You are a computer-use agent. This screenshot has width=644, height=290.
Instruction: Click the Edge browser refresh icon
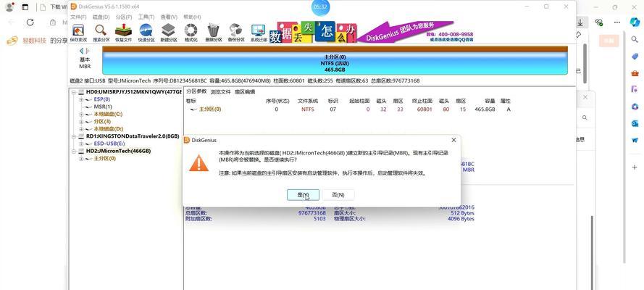pyautogui.click(x=30, y=22)
